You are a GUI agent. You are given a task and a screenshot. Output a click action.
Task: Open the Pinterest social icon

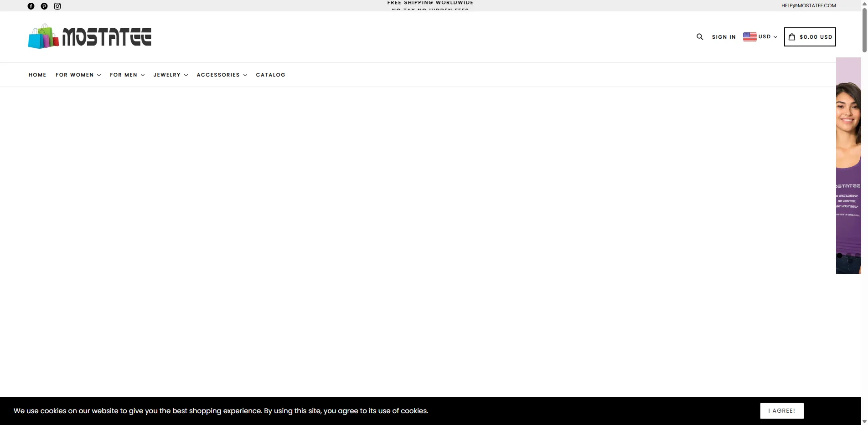(x=44, y=6)
